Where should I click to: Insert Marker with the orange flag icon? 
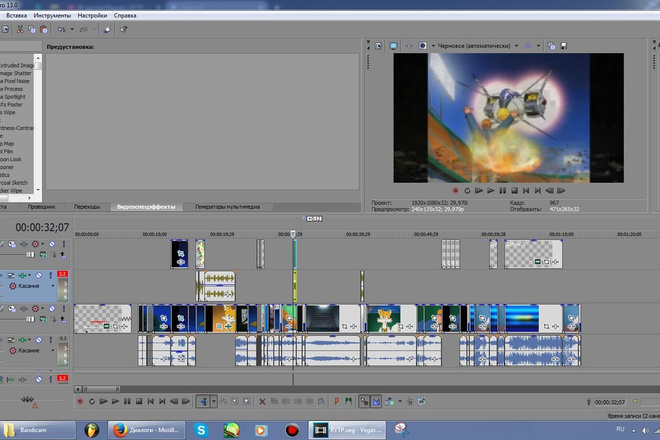pos(336,402)
